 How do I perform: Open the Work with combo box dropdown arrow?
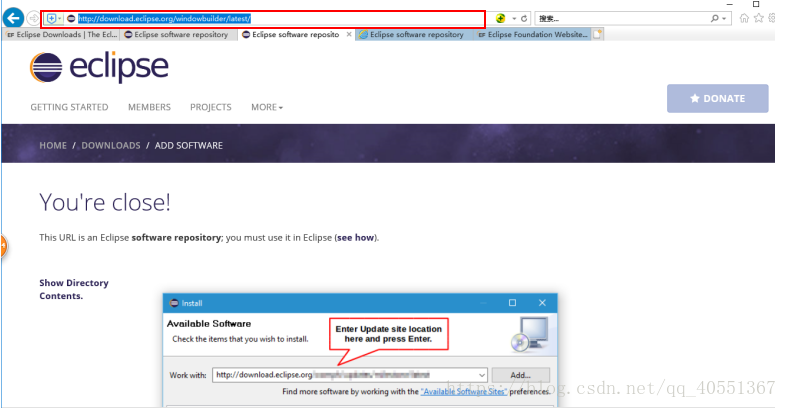point(482,375)
